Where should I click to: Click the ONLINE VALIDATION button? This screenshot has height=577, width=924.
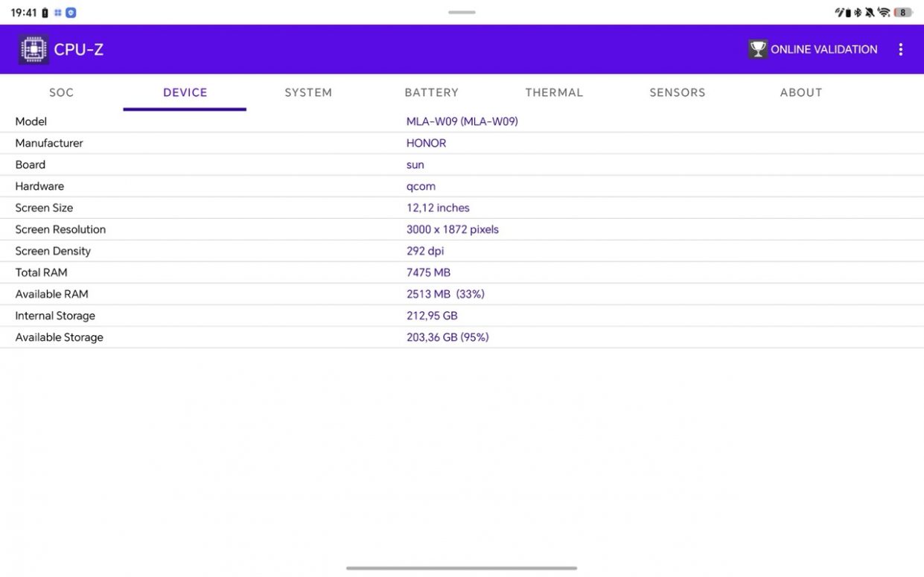pos(813,49)
